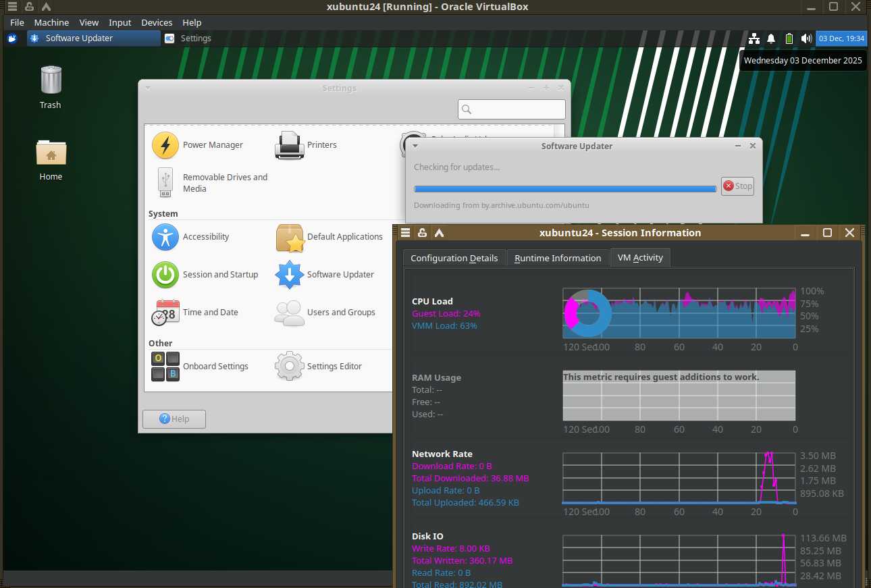Click the "Total Uploaded: 466.59 KB" value
Image resolution: width=871 pixels, height=588 pixels.
(x=466, y=503)
